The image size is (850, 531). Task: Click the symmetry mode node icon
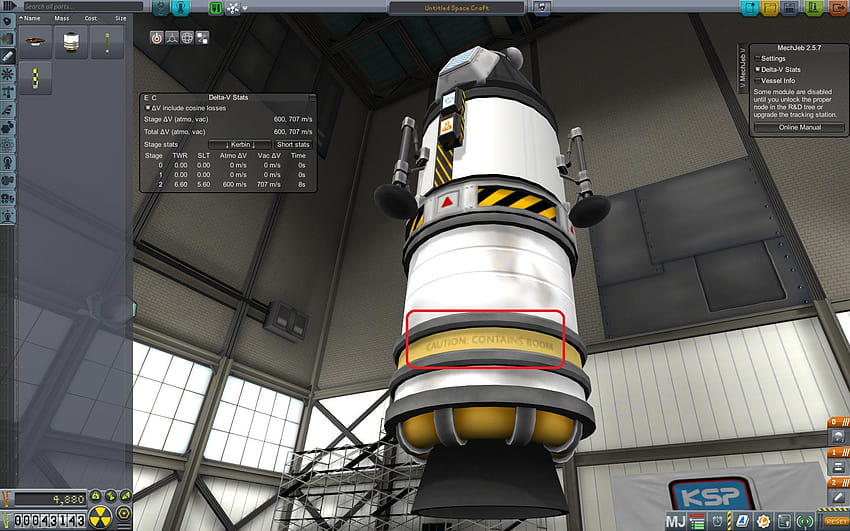pos(234,8)
